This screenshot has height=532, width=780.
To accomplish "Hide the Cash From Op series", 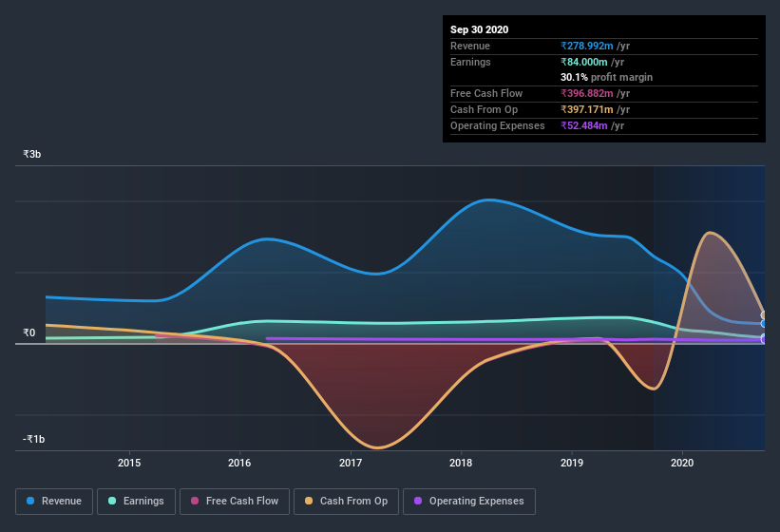I will point(346,502).
